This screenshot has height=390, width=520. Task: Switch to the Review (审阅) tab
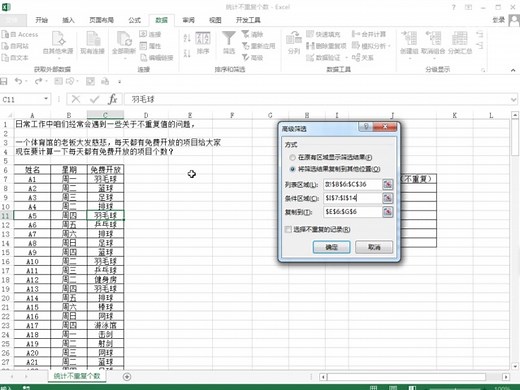[x=188, y=20]
